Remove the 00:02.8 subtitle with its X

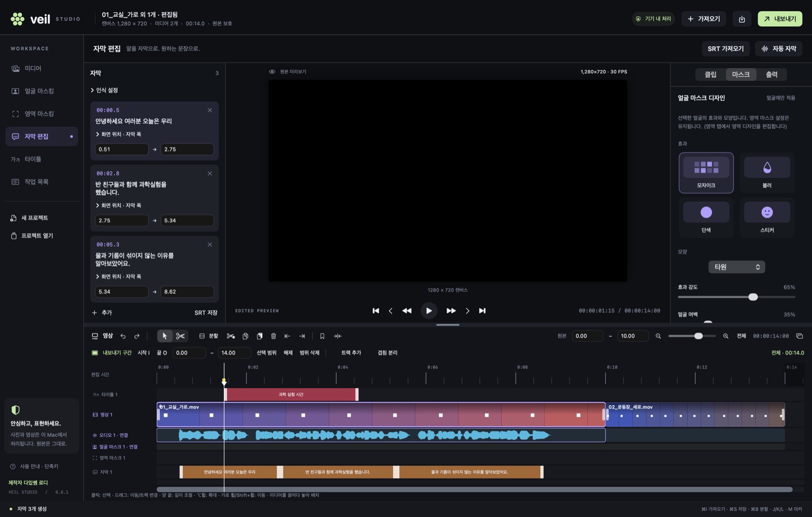[x=210, y=174]
